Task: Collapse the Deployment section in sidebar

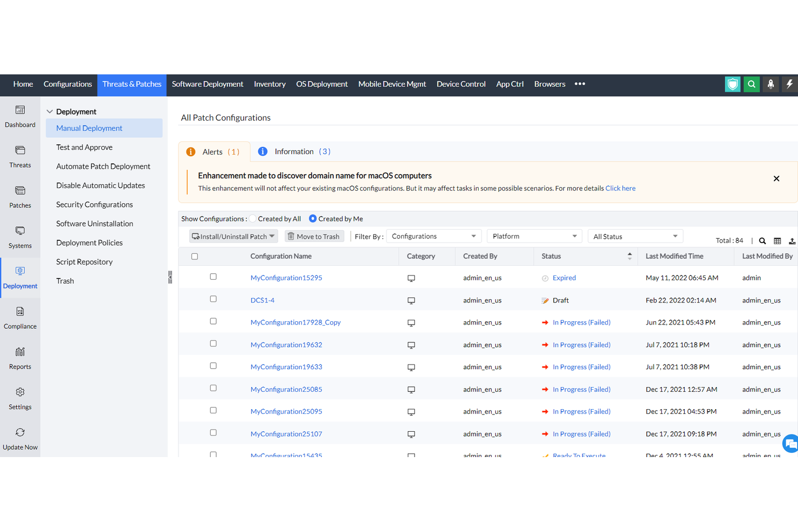Action: point(49,111)
